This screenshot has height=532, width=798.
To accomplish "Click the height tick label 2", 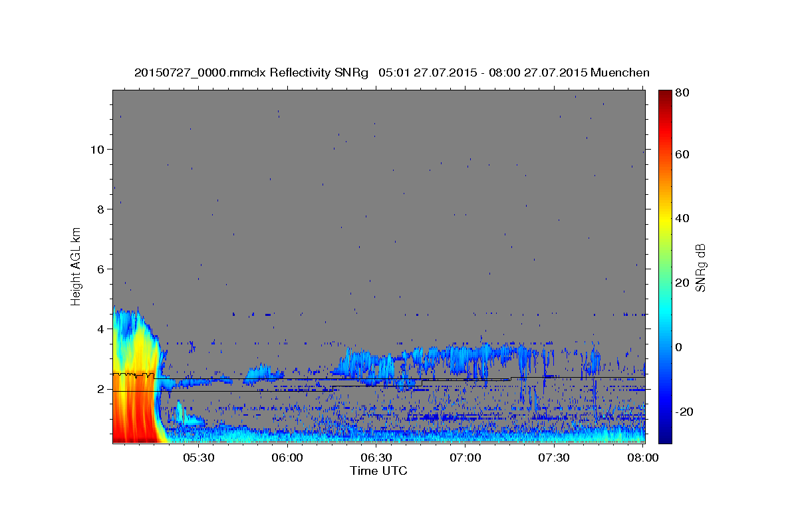I will (100, 389).
